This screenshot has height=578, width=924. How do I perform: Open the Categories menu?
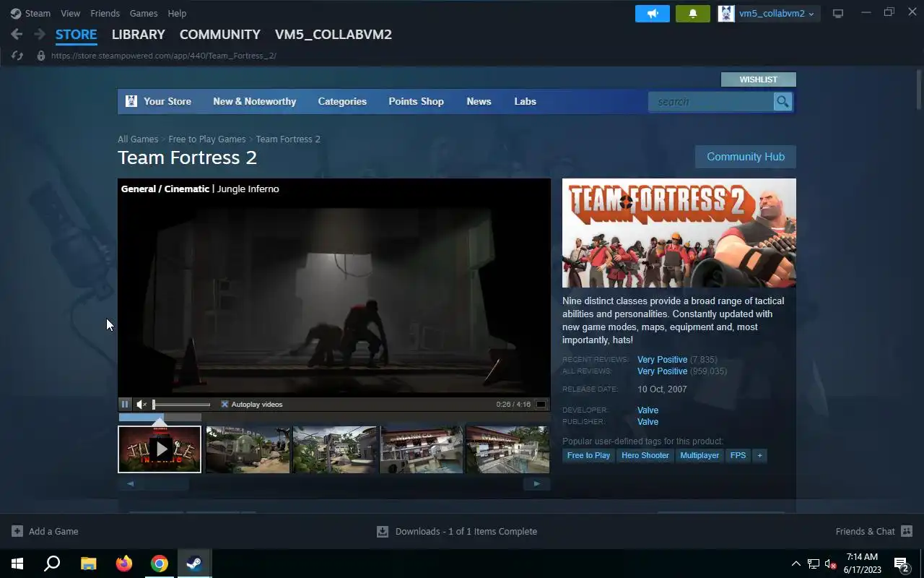tap(342, 102)
